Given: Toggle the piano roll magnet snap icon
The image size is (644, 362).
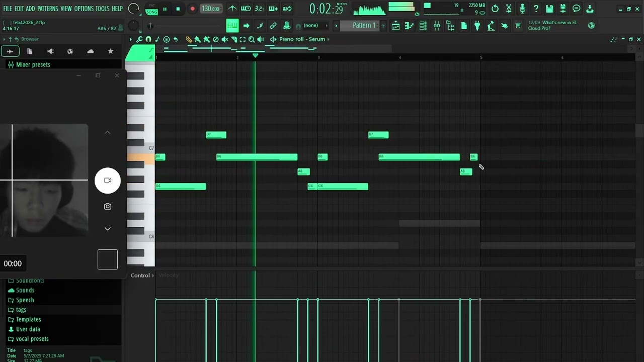Looking at the screenshot, I should [x=148, y=39].
